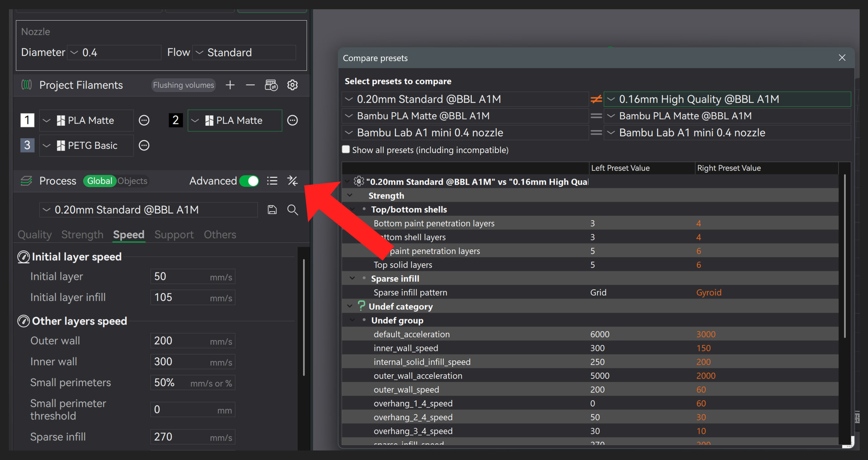Switch Process scope to Objects
The image size is (868, 460).
point(132,181)
